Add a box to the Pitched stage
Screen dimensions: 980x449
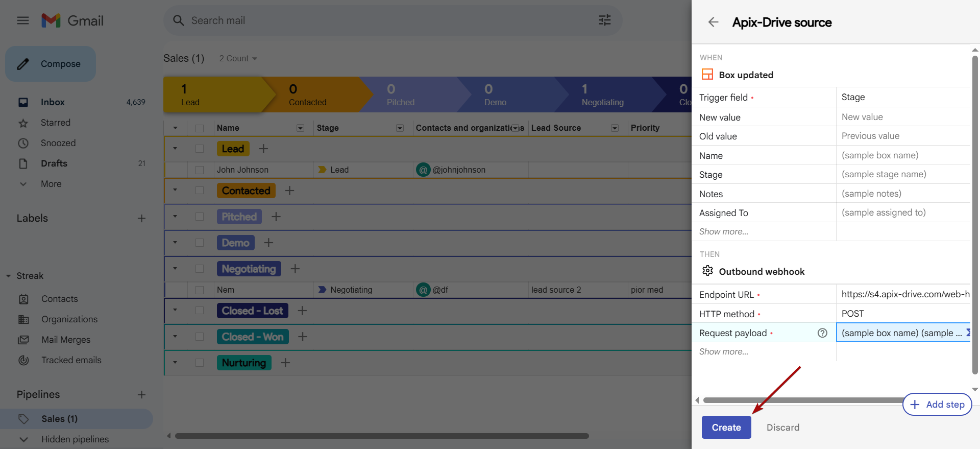pos(276,217)
